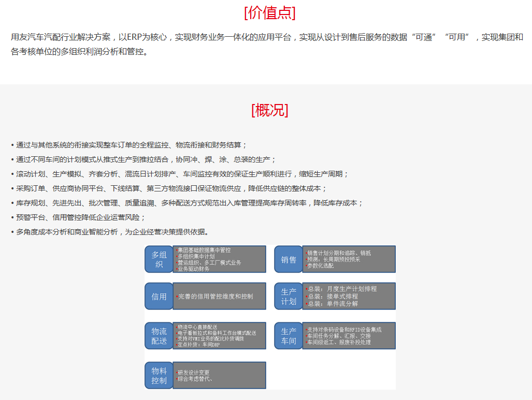Click the 生产车间 module block
532x400 pixels.
pyautogui.click(x=289, y=336)
